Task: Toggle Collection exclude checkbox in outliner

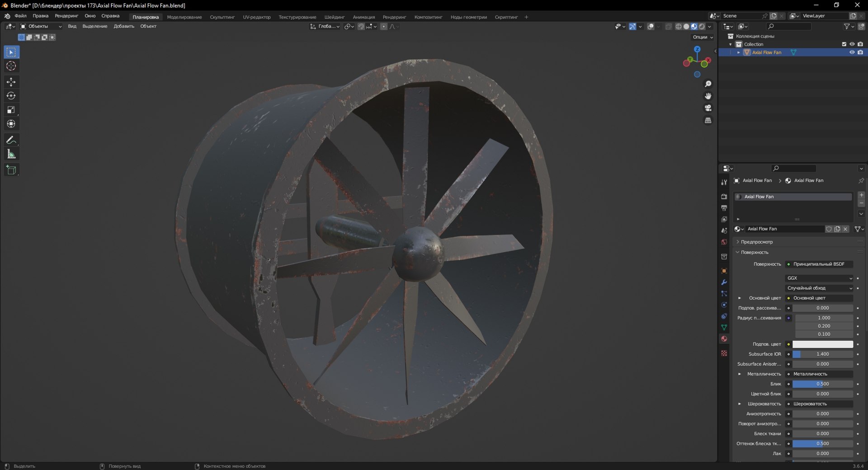Action: [x=844, y=44]
